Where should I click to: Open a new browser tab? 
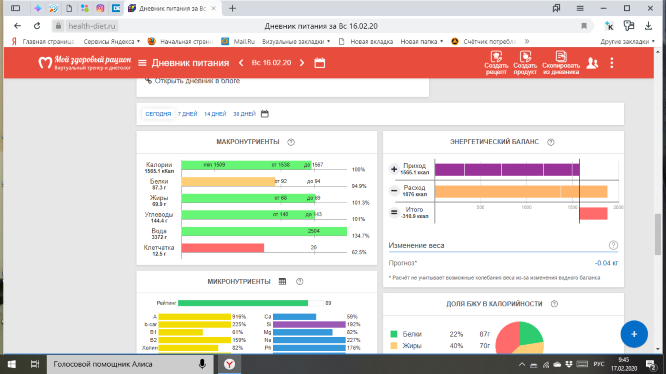(232, 8)
